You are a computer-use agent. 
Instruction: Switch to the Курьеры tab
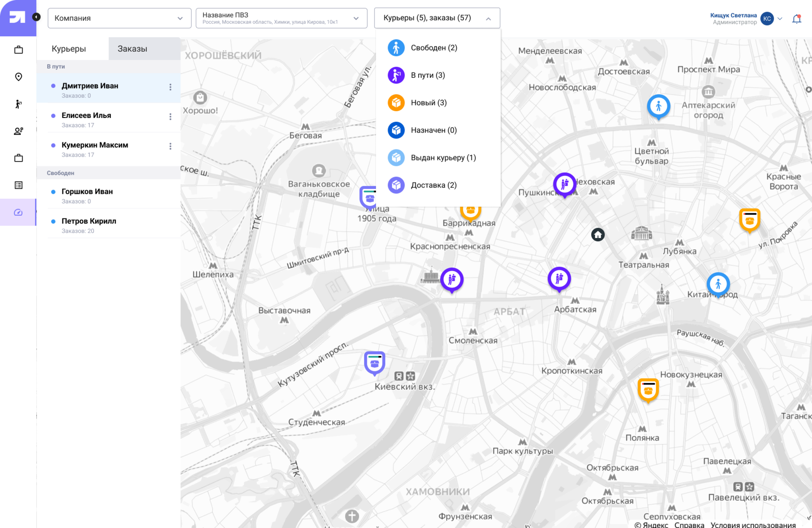72,49
